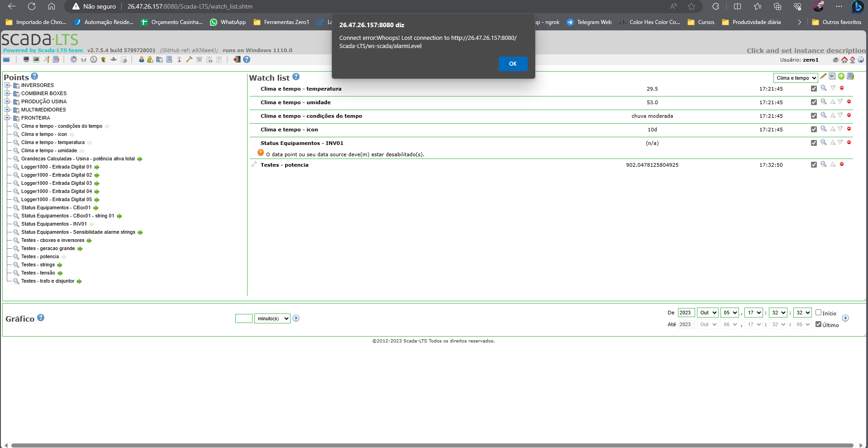Screen dimensions: 868x448
Task: Open scheduled events using the clock icon
Action: point(93,59)
